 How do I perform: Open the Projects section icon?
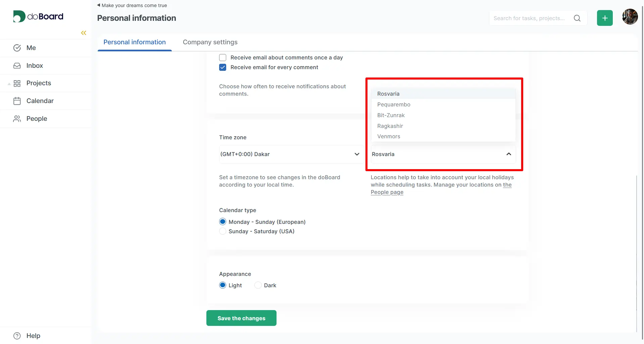17,83
